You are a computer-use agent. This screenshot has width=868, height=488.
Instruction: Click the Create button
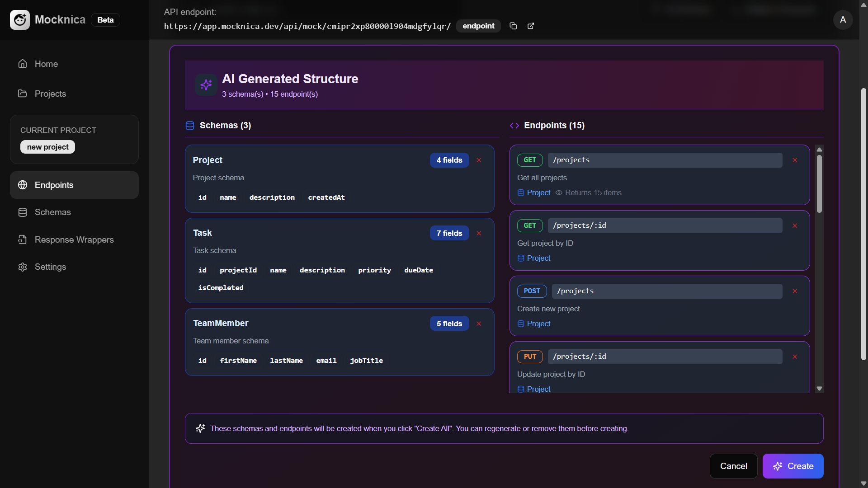click(x=793, y=466)
